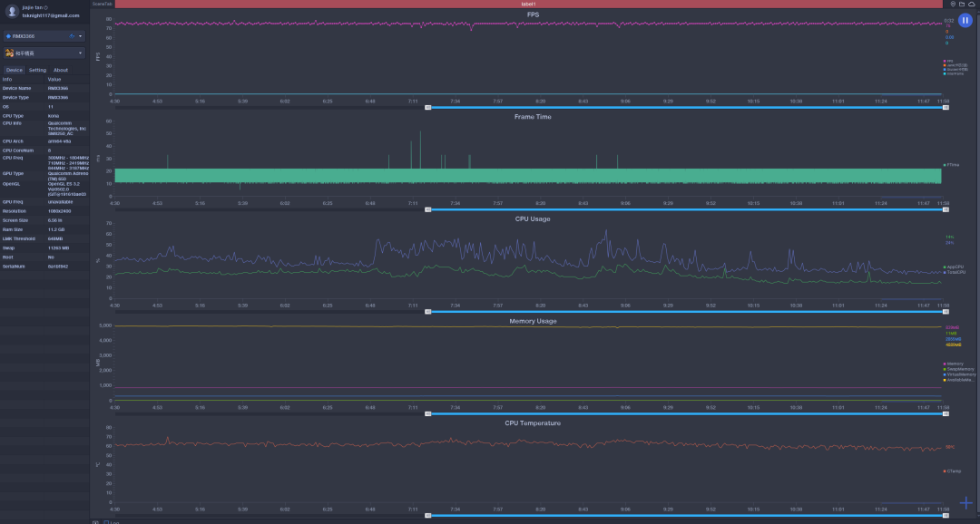This screenshot has height=524, width=980.
Task: Click the Memory Usage zoom slider left handle
Action: click(428, 413)
